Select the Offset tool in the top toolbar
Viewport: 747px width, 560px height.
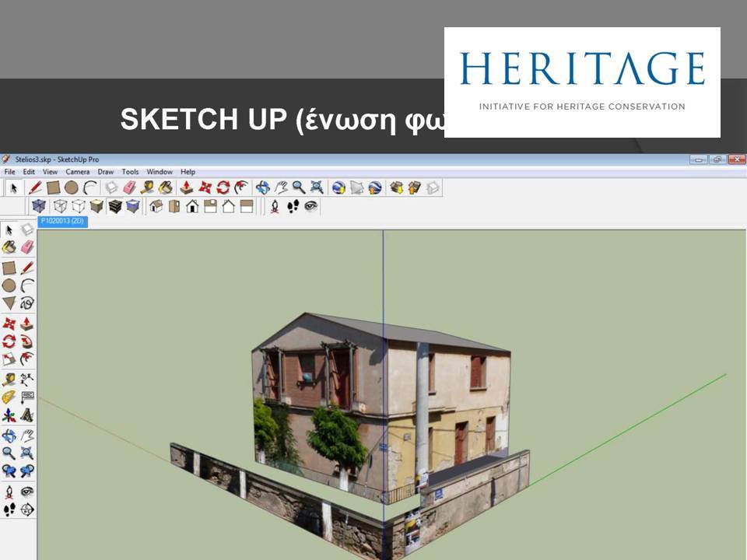(241, 187)
